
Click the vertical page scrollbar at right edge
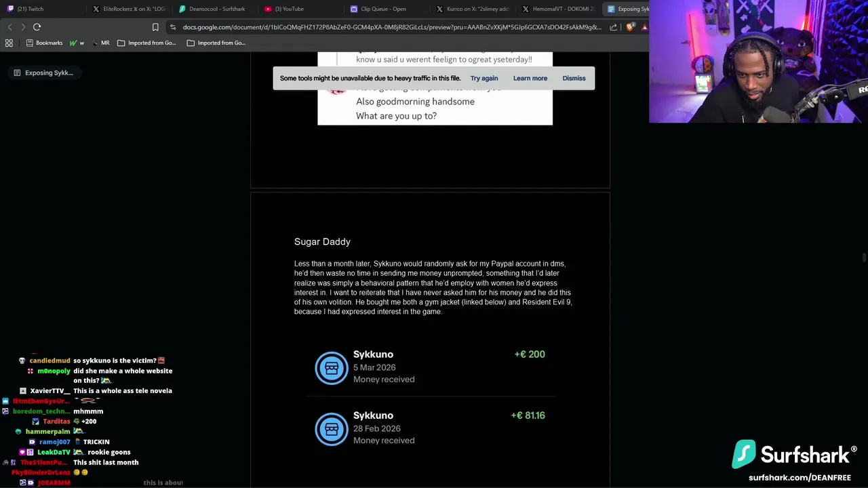click(x=864, y=258)
